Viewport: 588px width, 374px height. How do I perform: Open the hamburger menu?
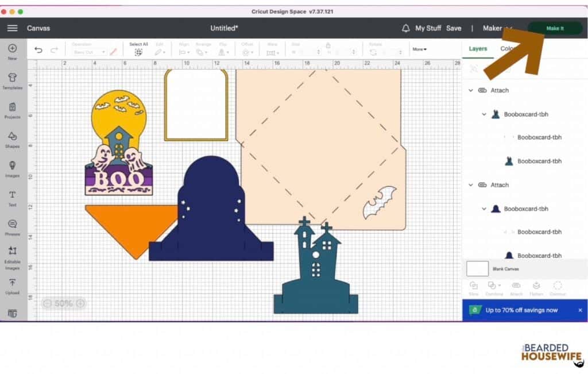(12, 28)
